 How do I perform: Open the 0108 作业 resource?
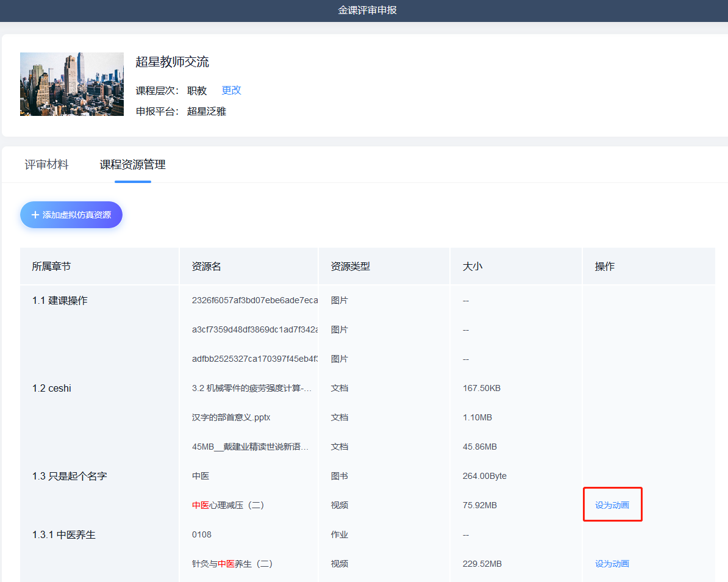point(202,534)
